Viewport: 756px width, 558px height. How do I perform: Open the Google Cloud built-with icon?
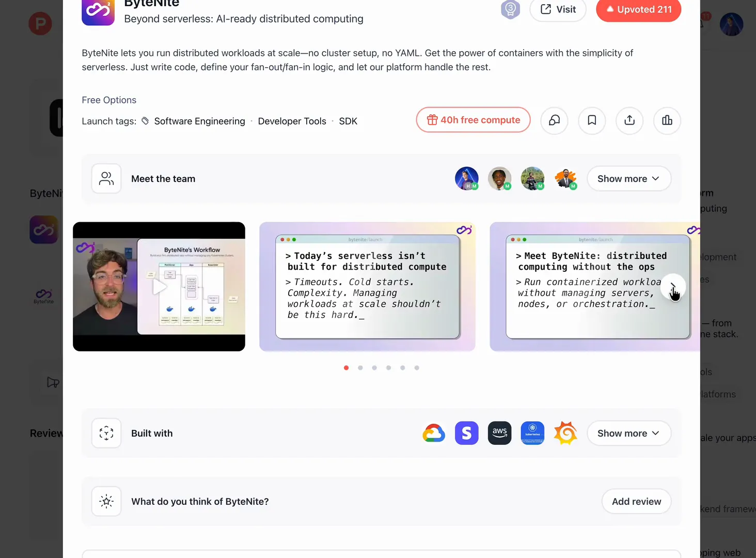[x=434, y=433]
